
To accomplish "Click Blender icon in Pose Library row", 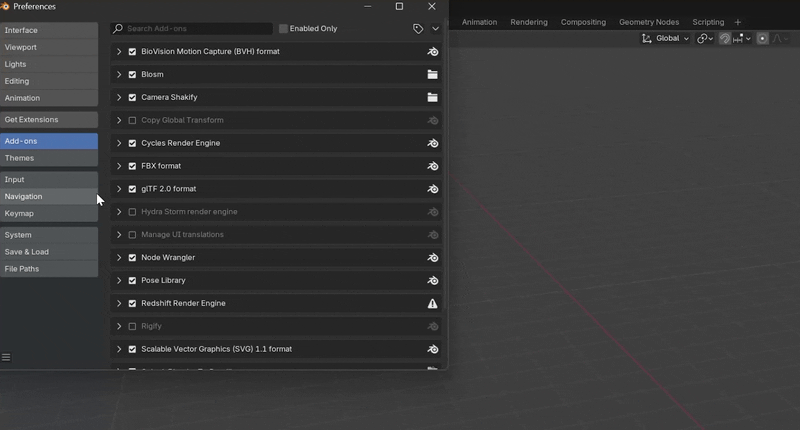I will 433,281.
